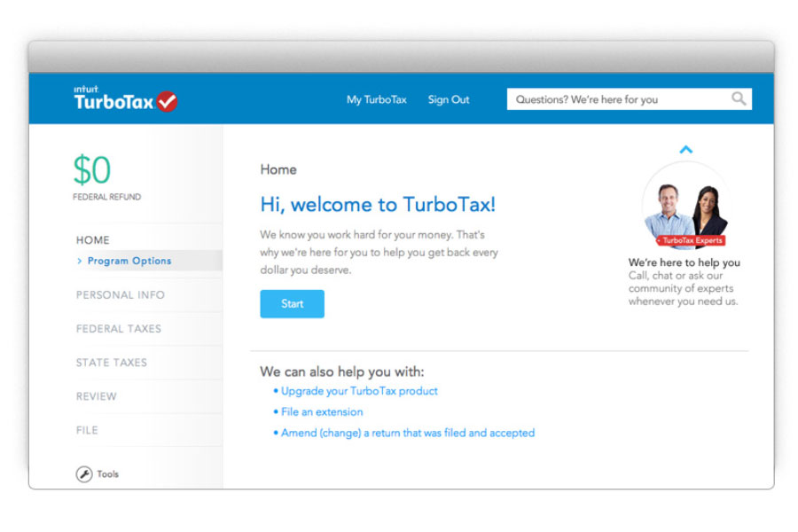The height and width of the screenshot is (532, 798).
Task: Click the search magnifier icon
Action: coord(739,98)
